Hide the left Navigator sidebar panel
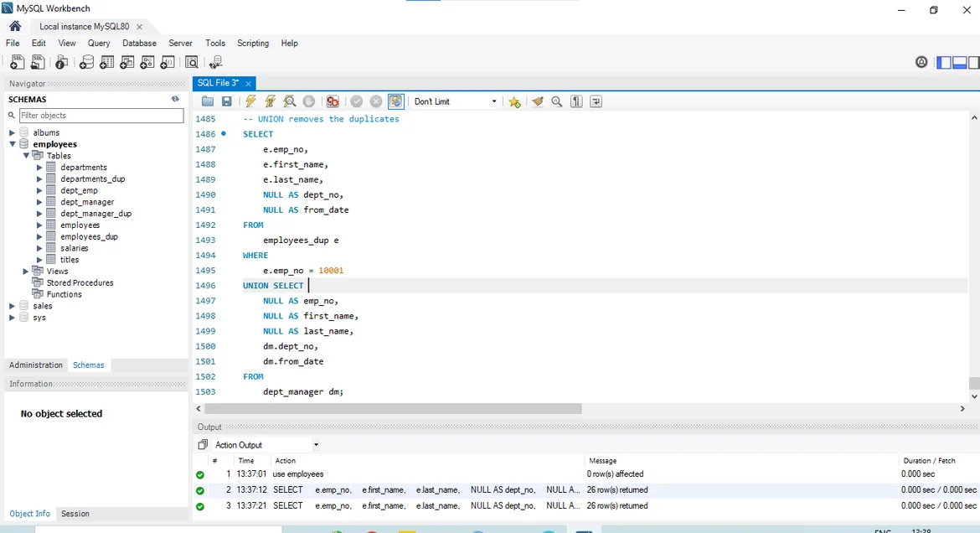Screen dimensions: 980x533 tap(944, 63)
